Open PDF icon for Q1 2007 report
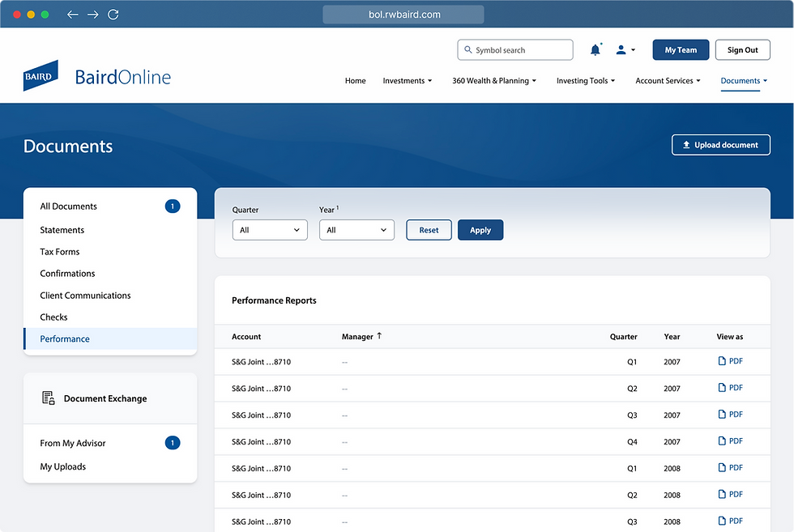 pos(722,361)
